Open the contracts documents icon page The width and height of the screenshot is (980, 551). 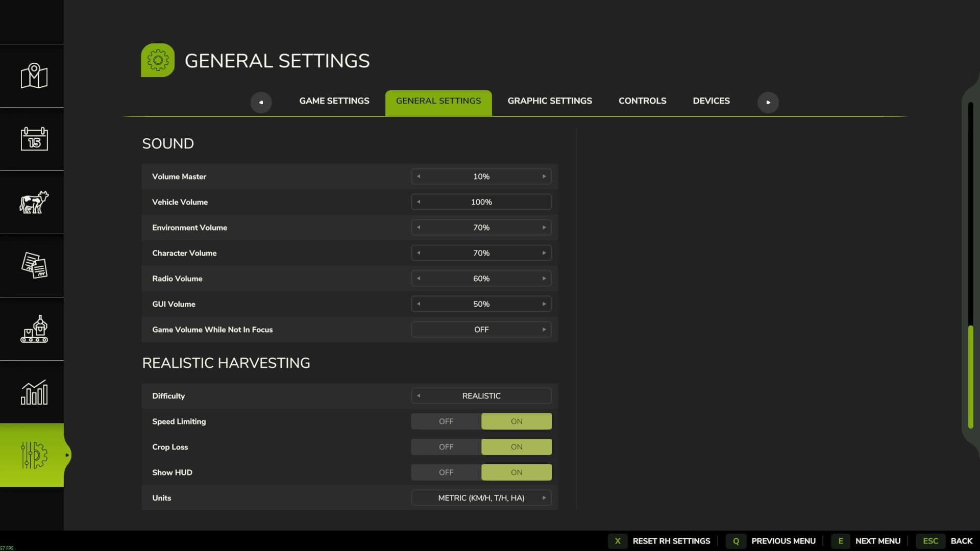pos(34,265)
